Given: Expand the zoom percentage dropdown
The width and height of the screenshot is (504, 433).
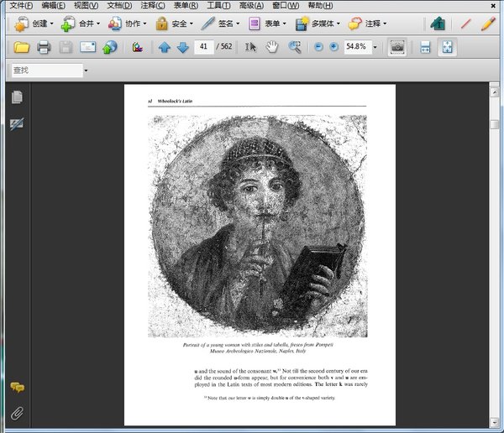Looking at the screenshot, I should [375, 47].
